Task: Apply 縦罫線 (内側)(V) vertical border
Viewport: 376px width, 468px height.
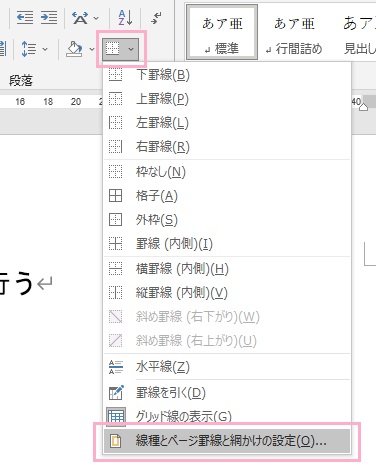Action: [227, 293]
